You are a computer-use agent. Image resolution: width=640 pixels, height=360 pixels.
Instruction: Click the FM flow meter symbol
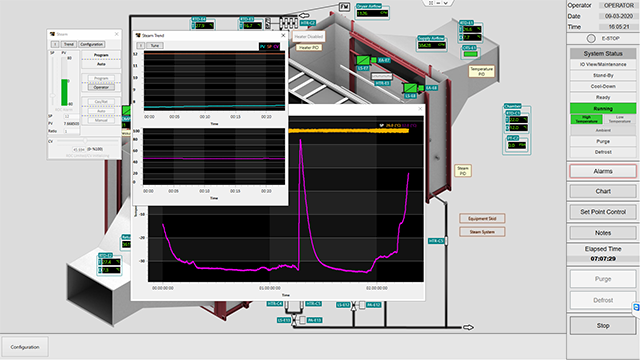[344, 7]
